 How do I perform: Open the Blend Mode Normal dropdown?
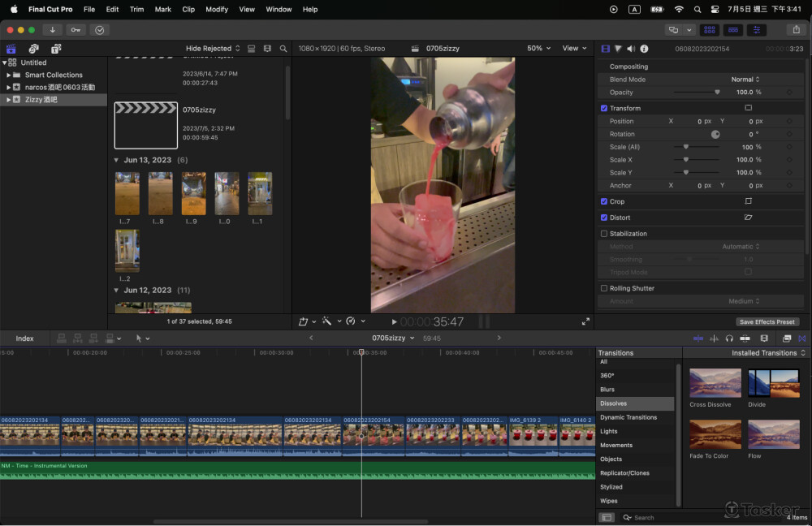pyautogui.click(x=745, y=80)
